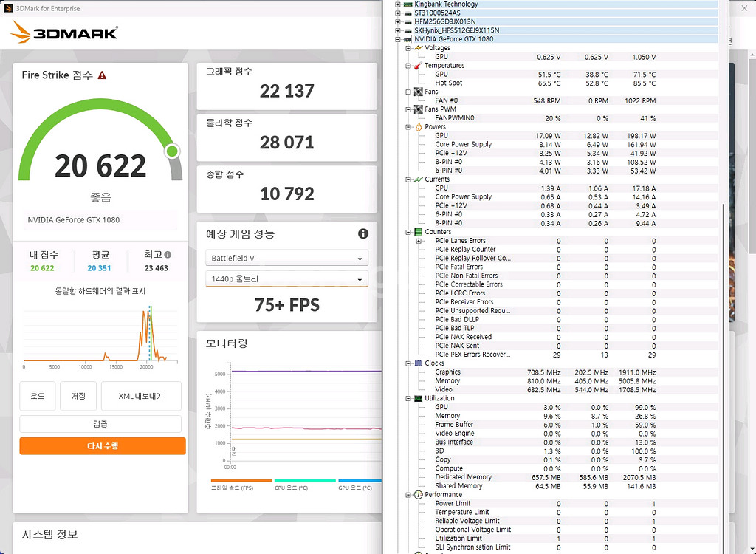Click the 3DMark logo icon
756x554 pixels.
20,32
